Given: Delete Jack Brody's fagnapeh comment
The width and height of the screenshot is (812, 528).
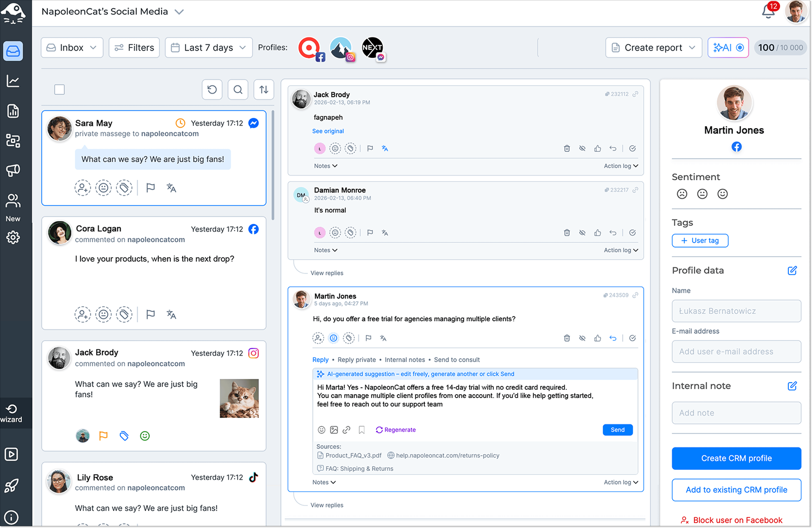Looking at the screenshot, I should [567, 149].
